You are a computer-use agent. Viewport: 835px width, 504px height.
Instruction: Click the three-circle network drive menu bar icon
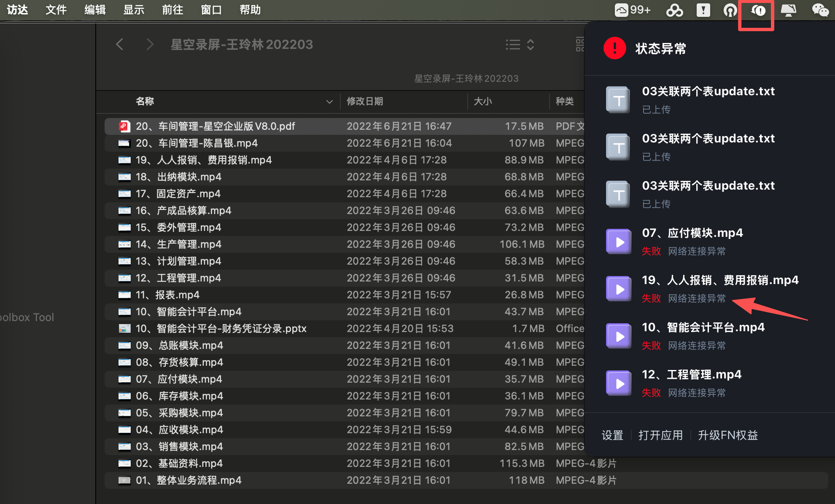tap(674, 10)
